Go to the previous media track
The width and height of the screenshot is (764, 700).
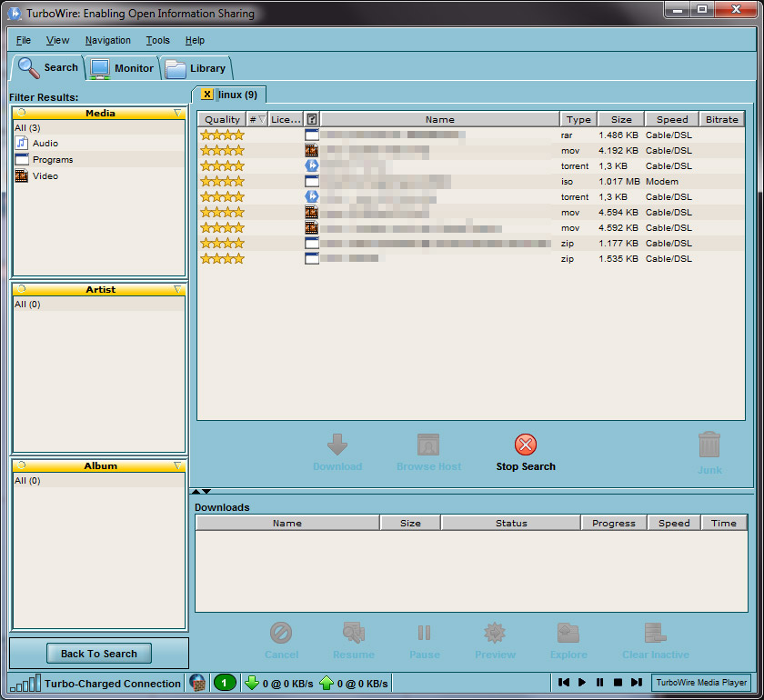coord(564,683)
